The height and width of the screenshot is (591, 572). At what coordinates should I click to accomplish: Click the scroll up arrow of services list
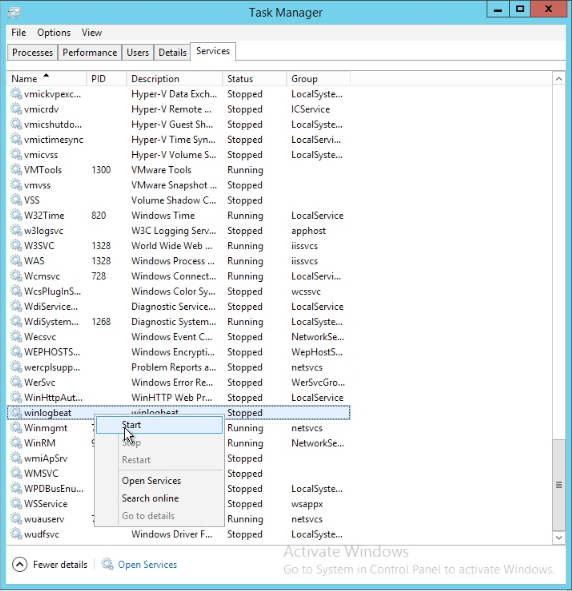(559, 79)
